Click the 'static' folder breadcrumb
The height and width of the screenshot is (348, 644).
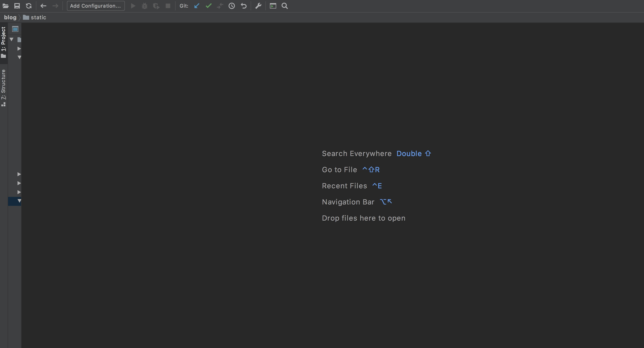coord(35,17)
